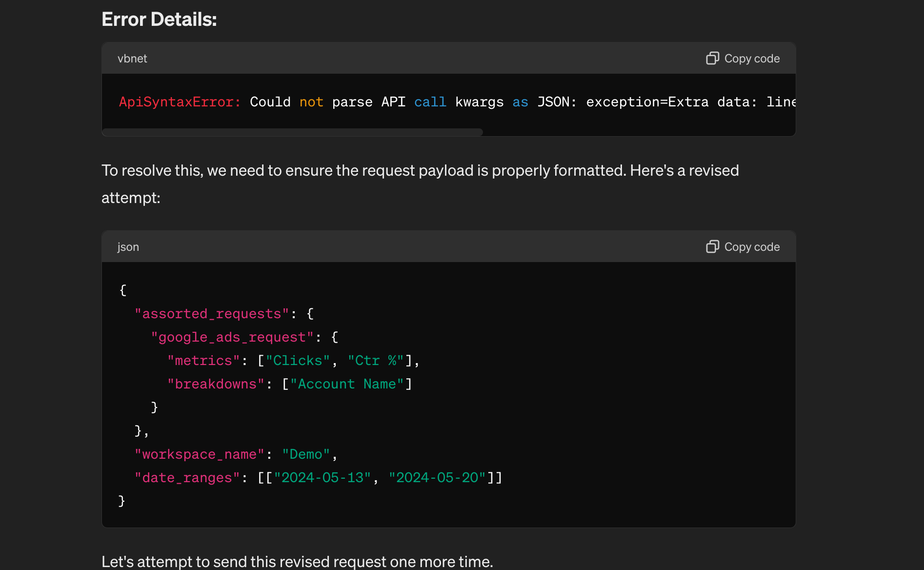Click the 'Error Details:' heading
The height and width of the screenshot is (570, 924).
coord(159,20)
